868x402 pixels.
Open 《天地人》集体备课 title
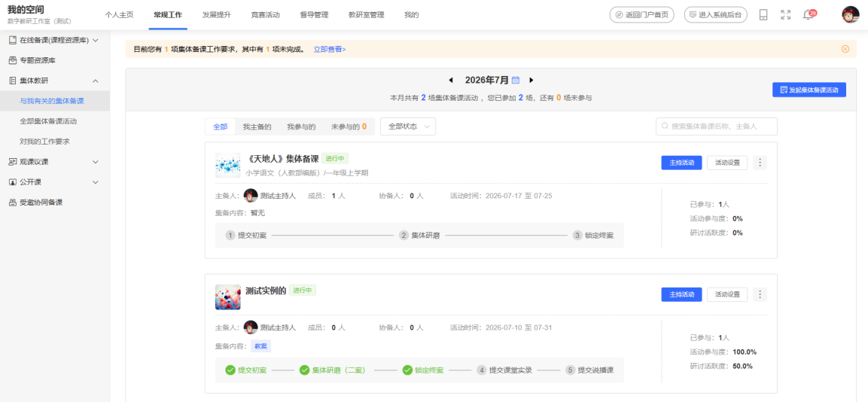[282, 159]
